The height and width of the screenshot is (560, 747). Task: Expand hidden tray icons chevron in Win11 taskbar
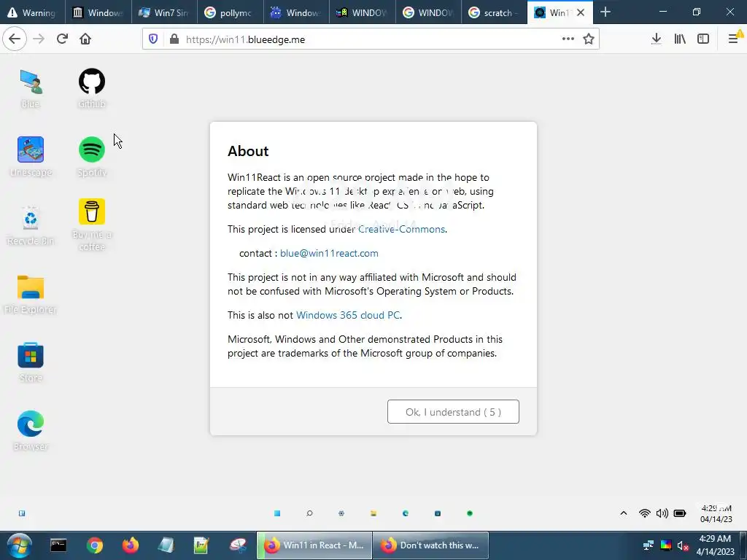tap(623, 513)
